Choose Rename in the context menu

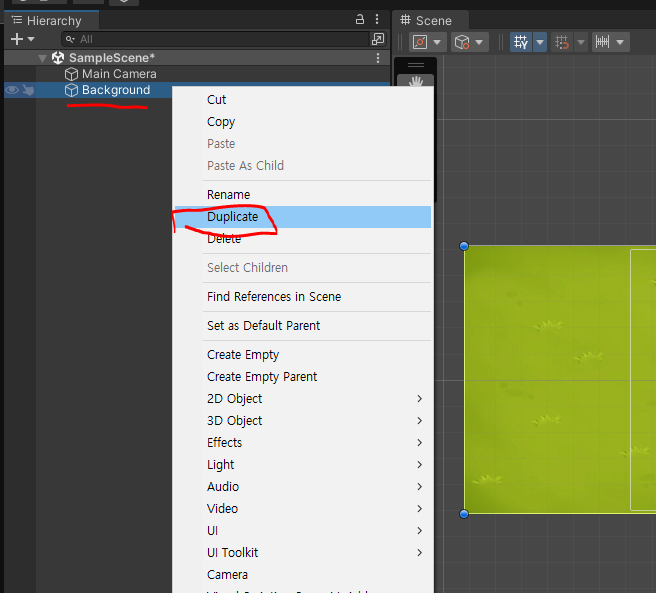pyautogui.click(x=228, y=195)
